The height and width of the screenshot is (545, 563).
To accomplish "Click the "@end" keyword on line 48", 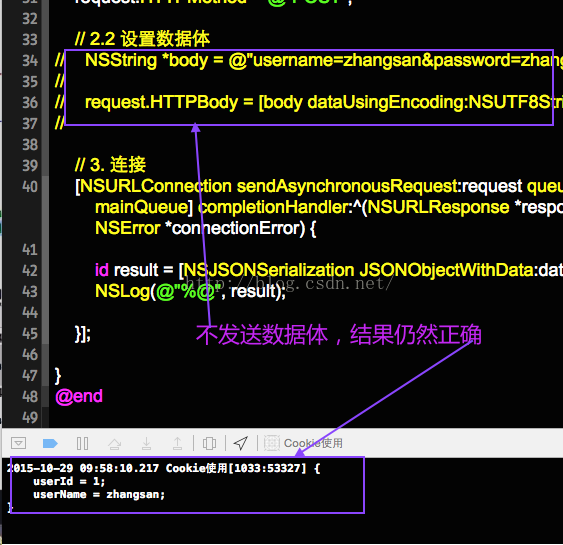I will [x=79, y=396].
